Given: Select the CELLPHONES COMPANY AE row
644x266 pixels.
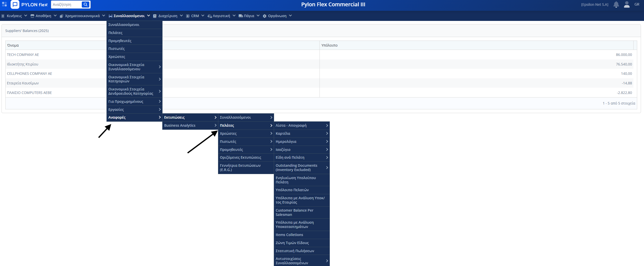Looking at the screenshot, I should point(319,74).
